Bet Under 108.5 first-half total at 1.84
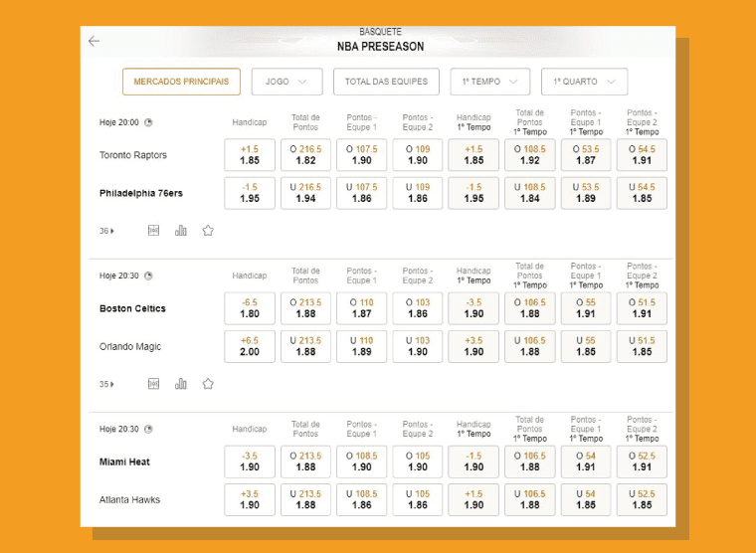The image size is (756, 553). (x=530, y=193)
